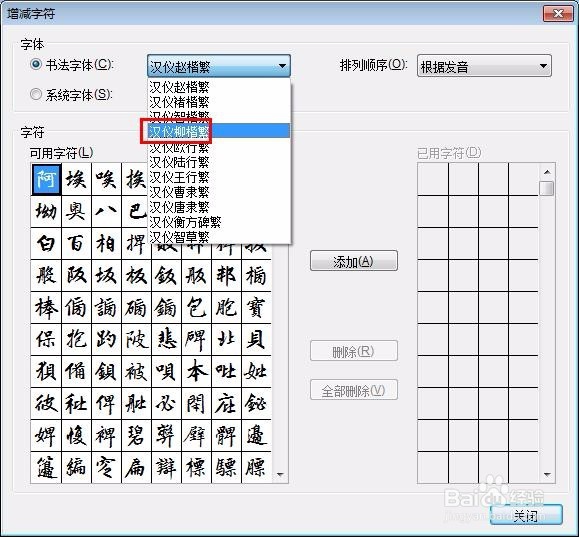
Task: Select the 百 character cell
Action: [76, 243]
